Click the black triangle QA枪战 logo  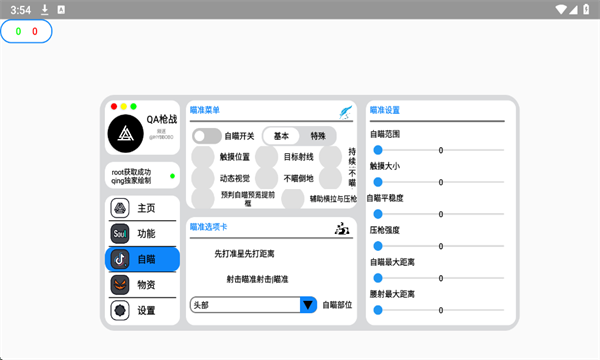click(x=126, y=134)
